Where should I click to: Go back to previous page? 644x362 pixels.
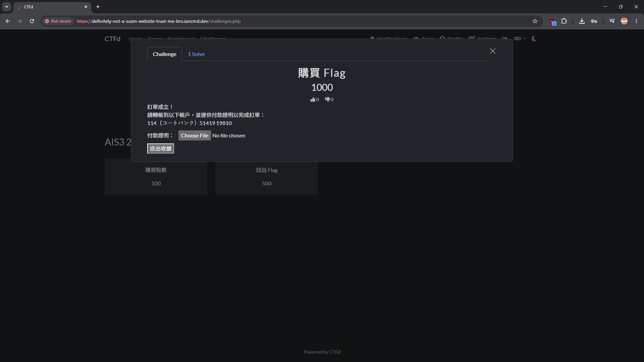coord(8,21)
